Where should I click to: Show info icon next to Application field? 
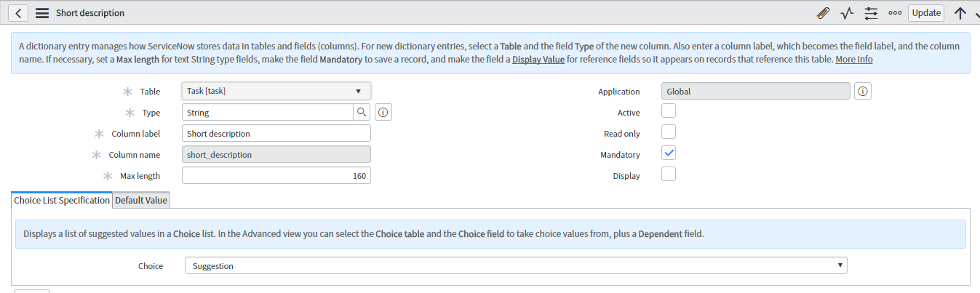click(x=863, y=92)
